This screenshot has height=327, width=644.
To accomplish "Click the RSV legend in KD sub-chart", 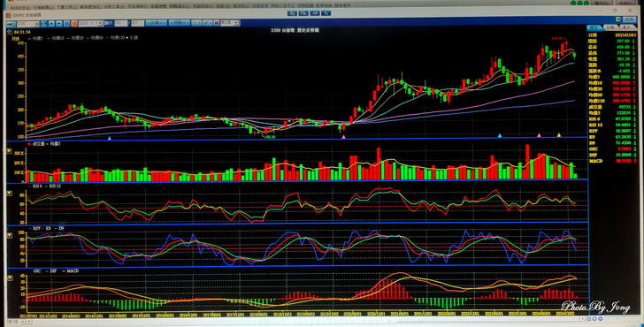I will (x=37, y=228).
